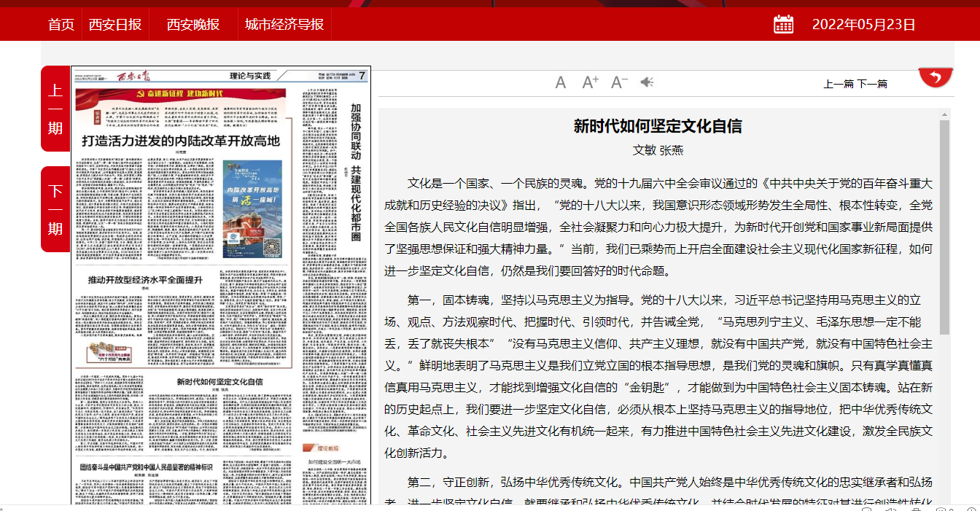Viewport: 980px width, 511px height.
Task: Click the red back arrow icon
Action: click(936, 77)
